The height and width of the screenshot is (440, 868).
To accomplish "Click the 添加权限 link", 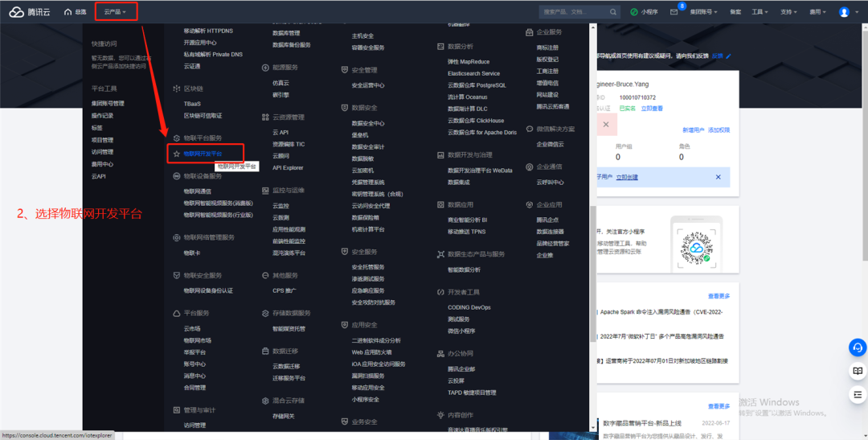I will click(x=719, y=130).
